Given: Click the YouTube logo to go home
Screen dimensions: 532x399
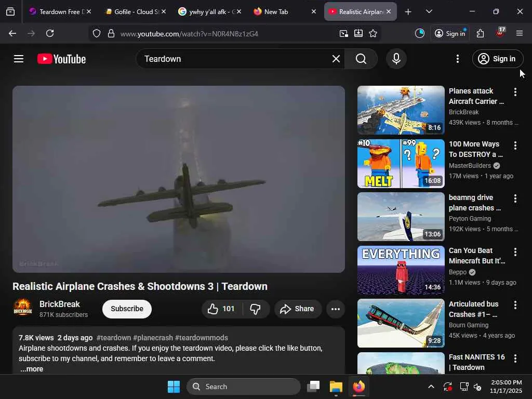Looking at the screenshot, I should tap(61, 59).
